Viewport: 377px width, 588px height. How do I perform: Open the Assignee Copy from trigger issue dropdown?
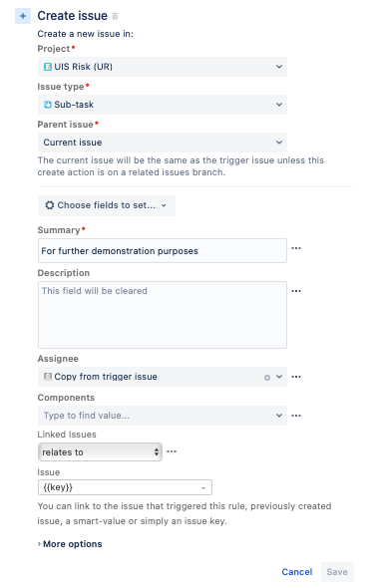[x=163, y=377]
